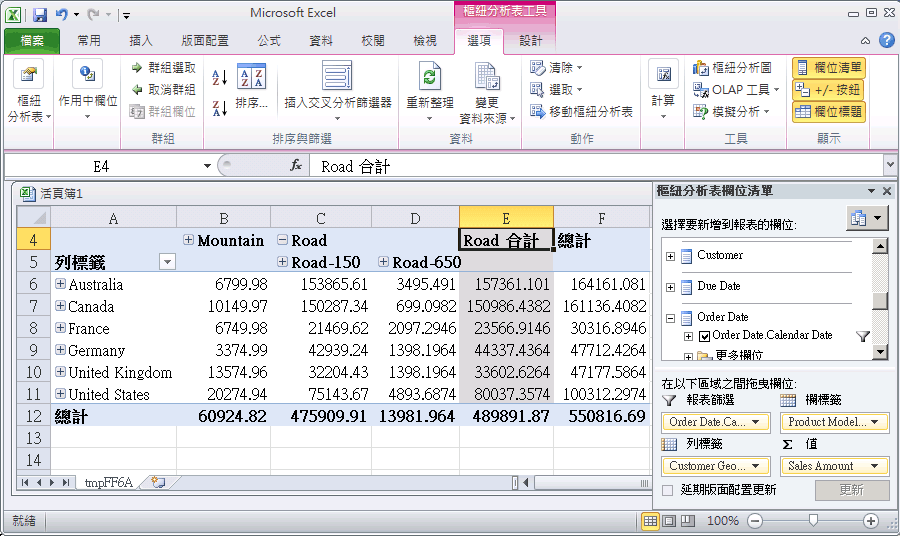The height and width of the screenshot is (536, 900).
Task: Click the 樞紐分析圖 PivotChart icon
Action: (x=701, y=68)
